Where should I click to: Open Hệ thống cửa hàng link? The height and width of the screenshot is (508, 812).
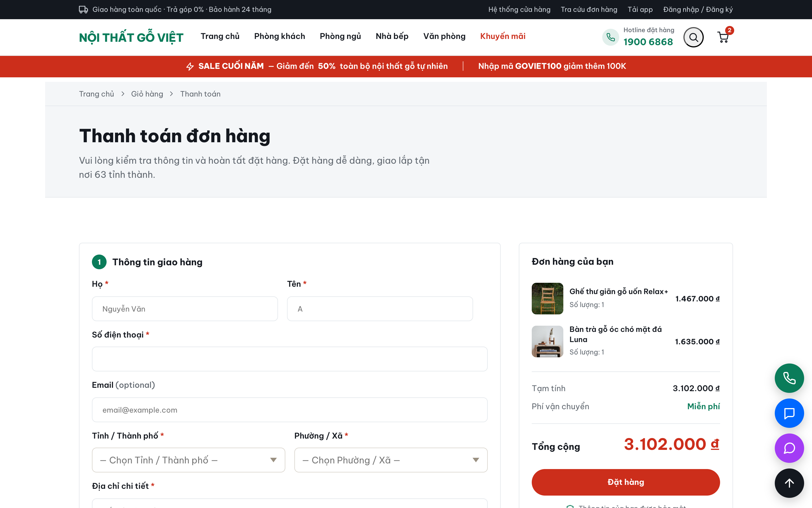[519, 9]
